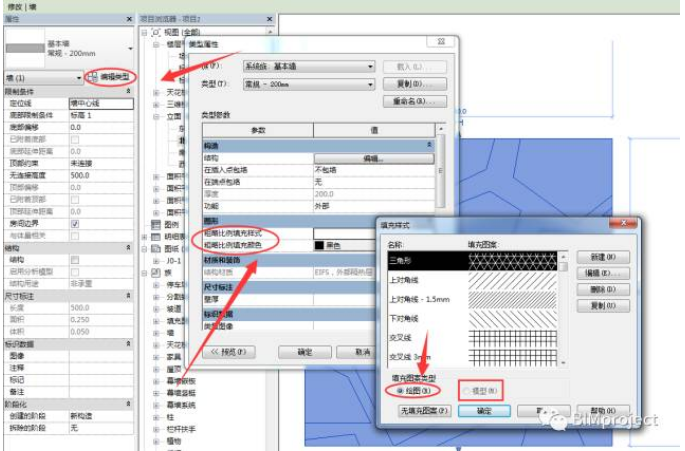Click the 无填充图案 no pattern button
Image resolution: width=685 pixels, height=451 pixels.
click(425, 411)
